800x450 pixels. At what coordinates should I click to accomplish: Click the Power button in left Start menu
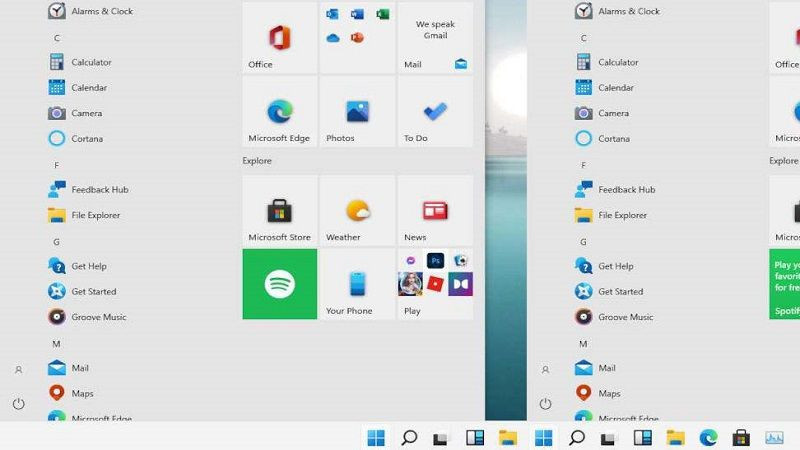point(18,404)
